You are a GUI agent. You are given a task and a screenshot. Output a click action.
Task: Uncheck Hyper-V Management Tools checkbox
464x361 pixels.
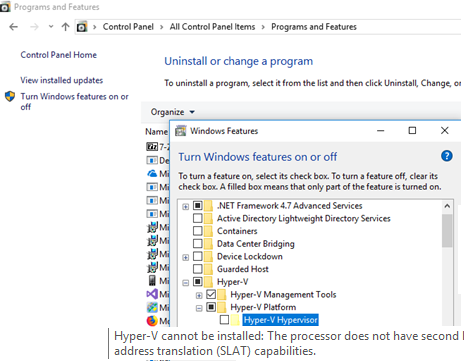click(211, 294)
